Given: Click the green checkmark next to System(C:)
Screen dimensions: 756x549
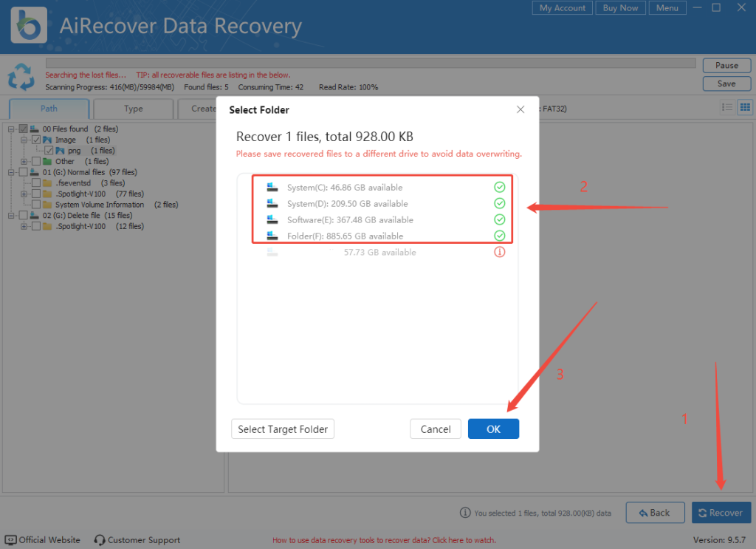Looking at the screenshot, I should tap(499, 187).
